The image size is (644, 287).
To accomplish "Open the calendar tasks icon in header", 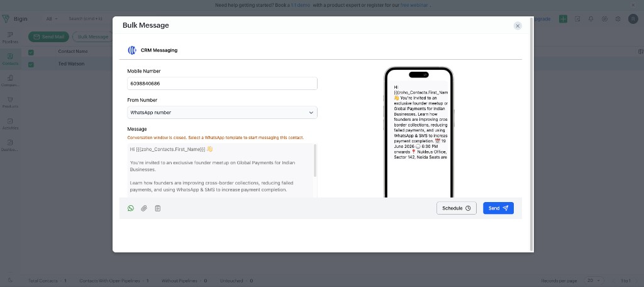I will pos(577,19).
